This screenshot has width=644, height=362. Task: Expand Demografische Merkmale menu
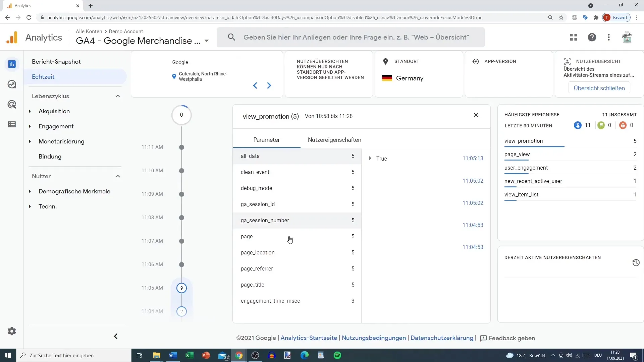point(30,191)
